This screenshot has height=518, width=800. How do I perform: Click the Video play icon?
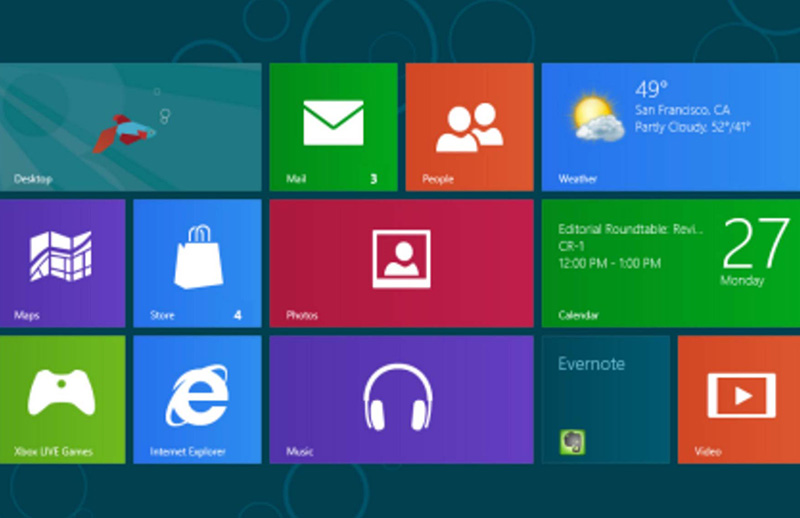pyautogui.click(x=741, y=395)
